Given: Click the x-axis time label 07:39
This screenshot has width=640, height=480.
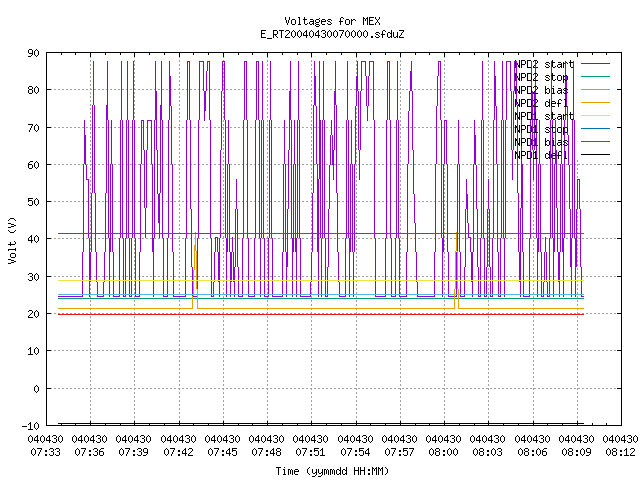Looking at the screenshot, I should click(133, 452).
